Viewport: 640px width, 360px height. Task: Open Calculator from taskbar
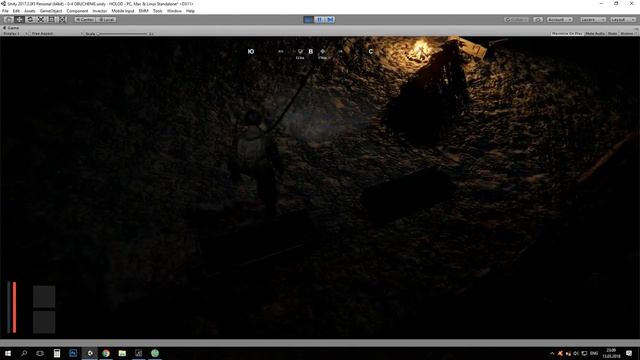click(57, 353)
